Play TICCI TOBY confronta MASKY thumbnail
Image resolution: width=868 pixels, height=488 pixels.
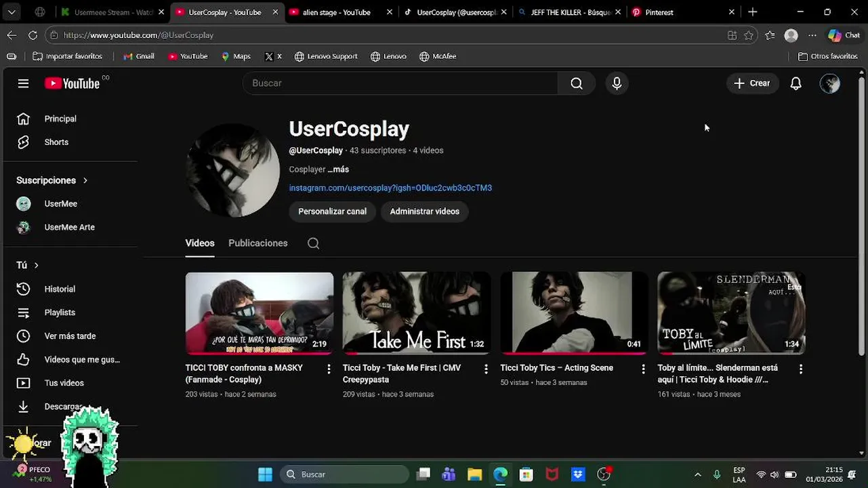pos(260,313)
